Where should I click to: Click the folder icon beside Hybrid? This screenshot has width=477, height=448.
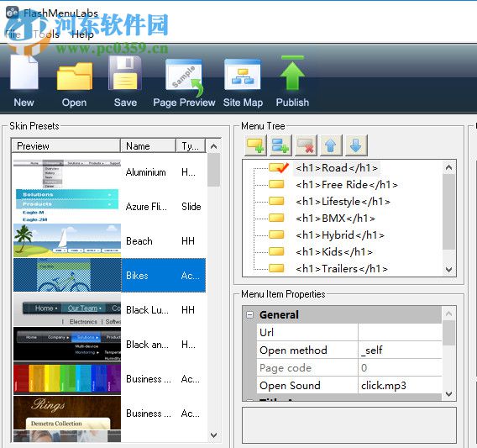(x=276, y=235)
